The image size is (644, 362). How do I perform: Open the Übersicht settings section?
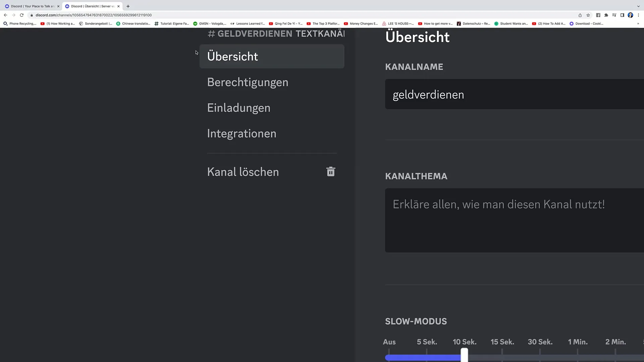click(x=272, y=56)
